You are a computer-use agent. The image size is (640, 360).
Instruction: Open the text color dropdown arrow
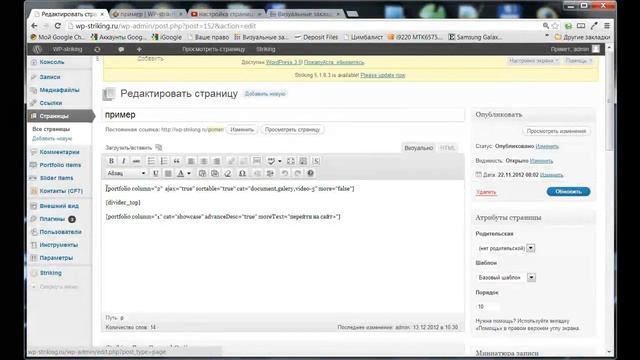[189, 173]
